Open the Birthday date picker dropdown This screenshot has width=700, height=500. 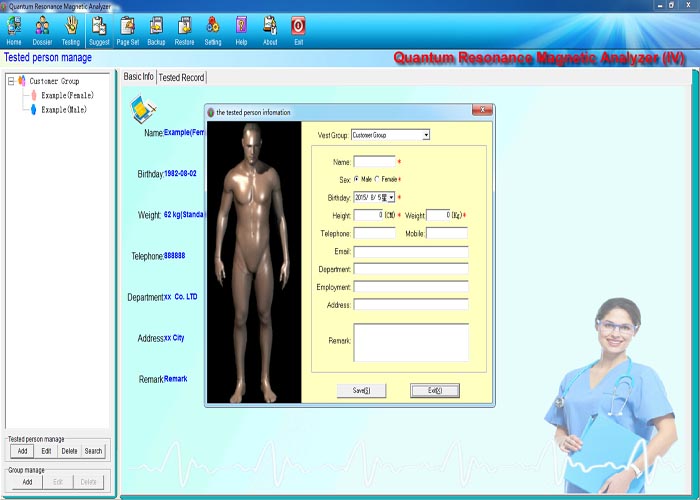tap(391, 197)
